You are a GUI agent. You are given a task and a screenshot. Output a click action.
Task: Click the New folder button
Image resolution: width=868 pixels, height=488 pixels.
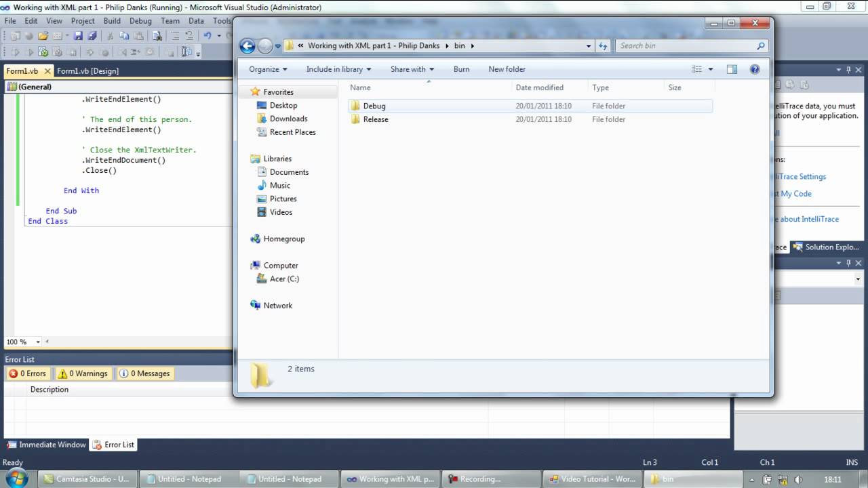tap(507, 69)
